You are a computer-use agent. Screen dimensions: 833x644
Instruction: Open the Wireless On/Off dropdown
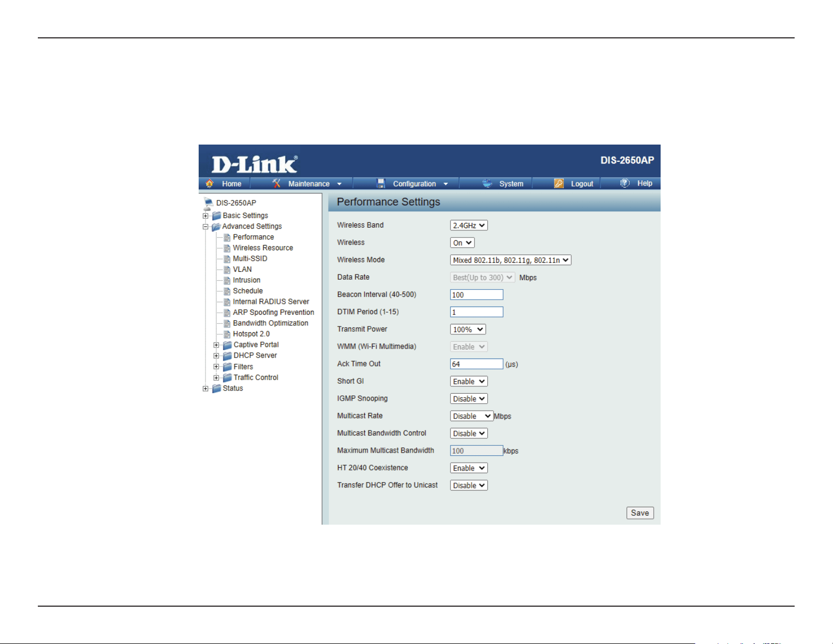(x=462, y=243)
